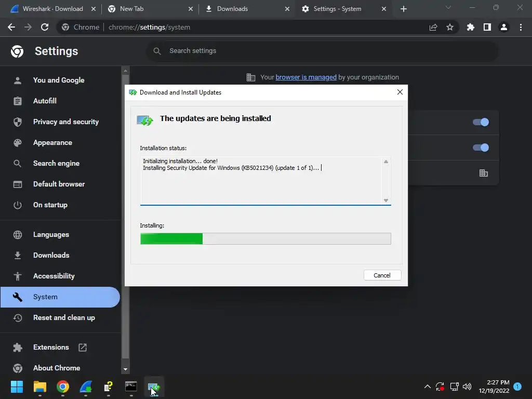Toggle the first system settings switch

coord(481,122)
